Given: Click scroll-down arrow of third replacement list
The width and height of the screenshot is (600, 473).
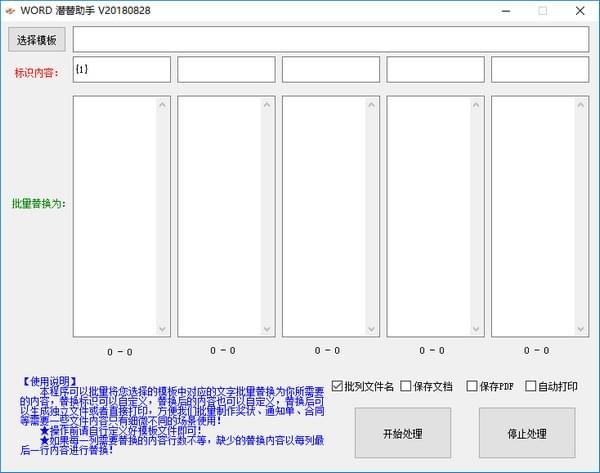Looking at the screenshot, I should (371, 329).
